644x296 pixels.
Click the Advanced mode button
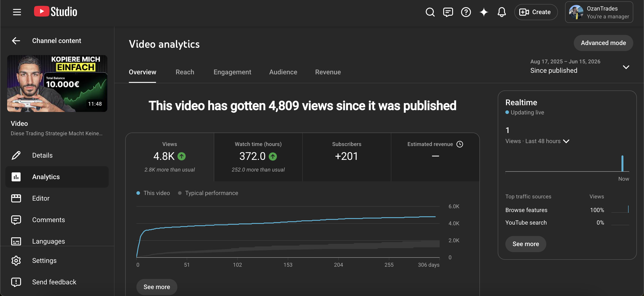tap(603, 43)
